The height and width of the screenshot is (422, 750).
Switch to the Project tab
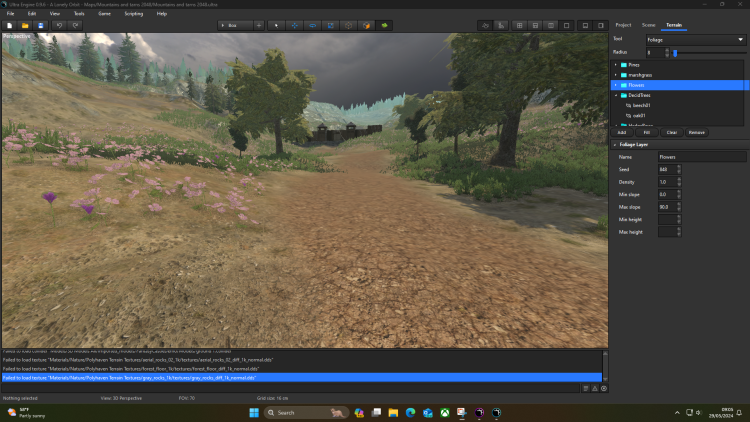click(x=623, y=25)
